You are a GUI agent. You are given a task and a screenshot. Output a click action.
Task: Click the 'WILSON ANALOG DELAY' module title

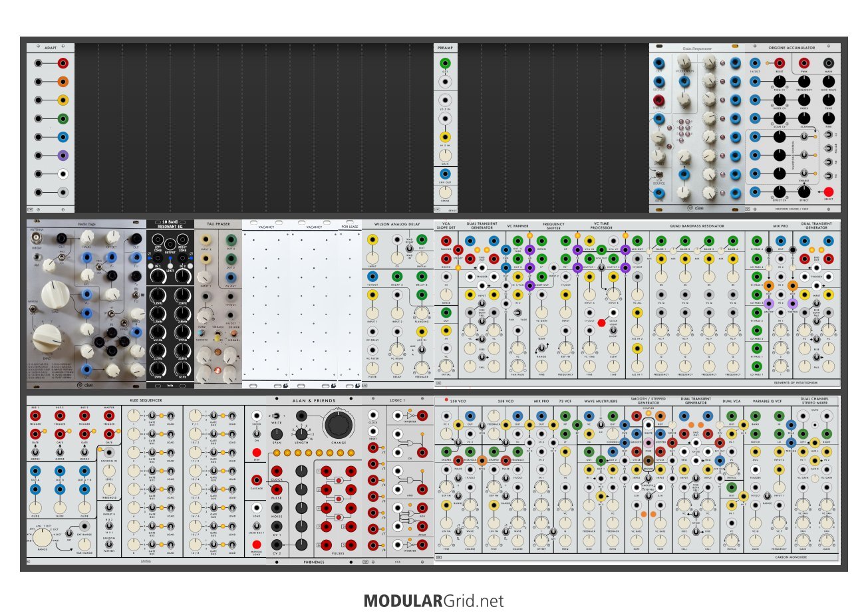point(397,224)
